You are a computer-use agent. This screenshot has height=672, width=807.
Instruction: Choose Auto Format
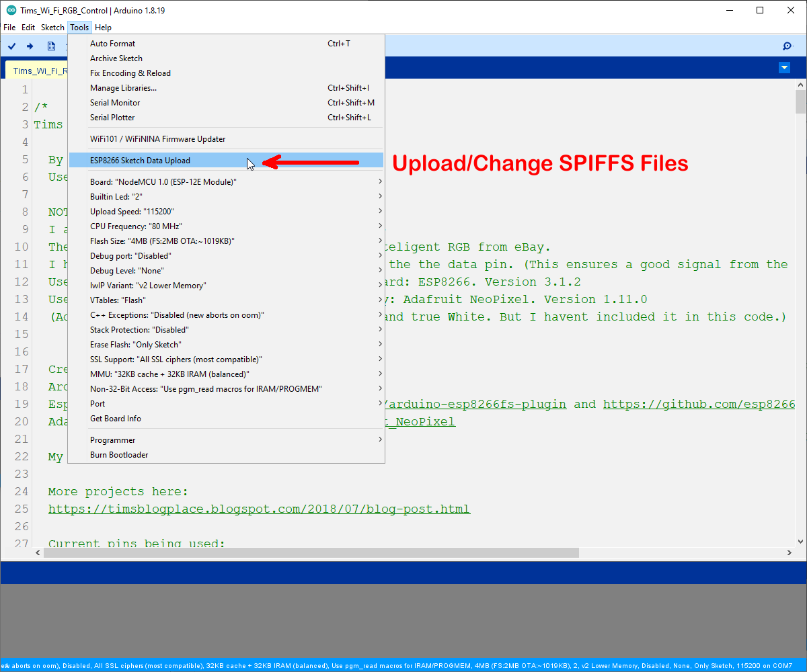pos(226,44)
